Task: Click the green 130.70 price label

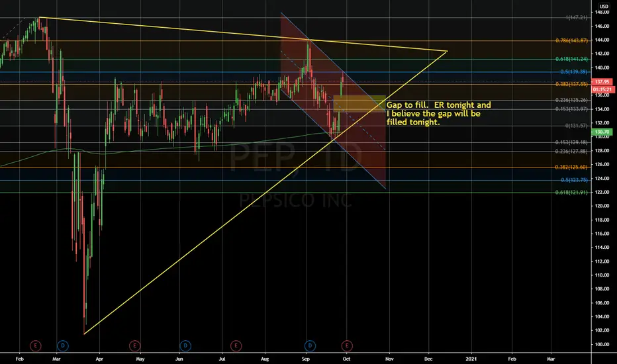Action: click(602, 132)
